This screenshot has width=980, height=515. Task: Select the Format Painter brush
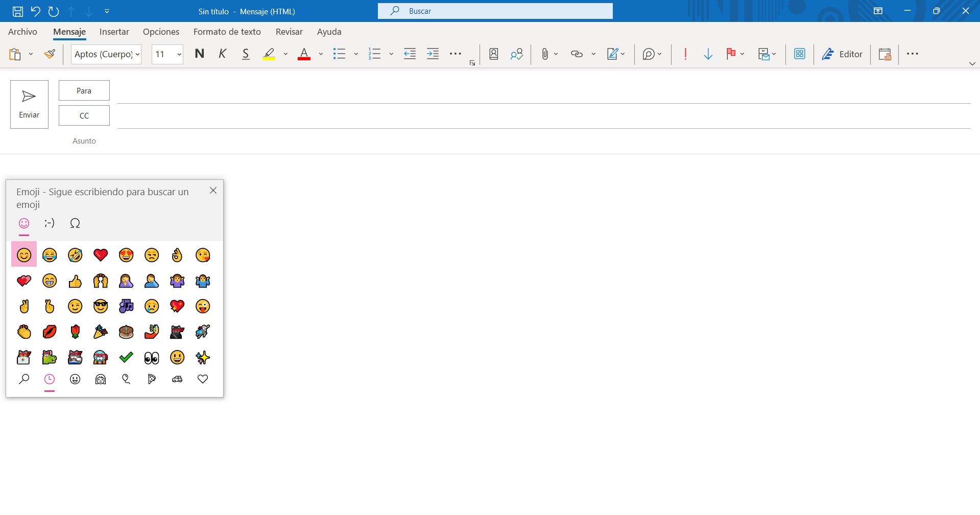[50, 54]
